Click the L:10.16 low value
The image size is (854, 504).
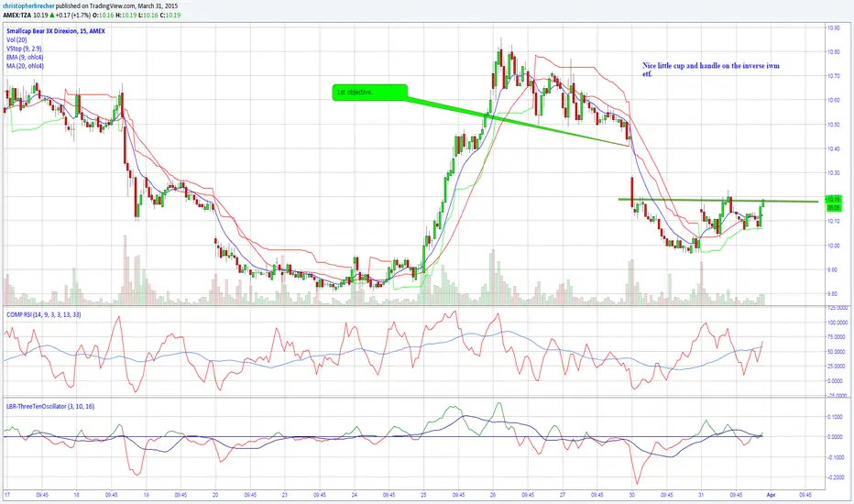[x=148, y=15]
